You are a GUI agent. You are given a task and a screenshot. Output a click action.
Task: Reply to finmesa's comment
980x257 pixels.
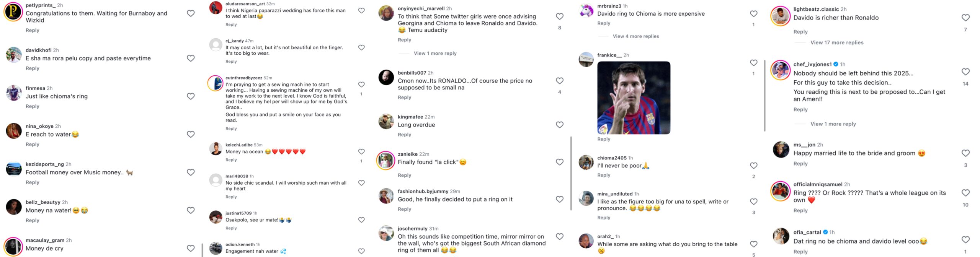(33, 106)
